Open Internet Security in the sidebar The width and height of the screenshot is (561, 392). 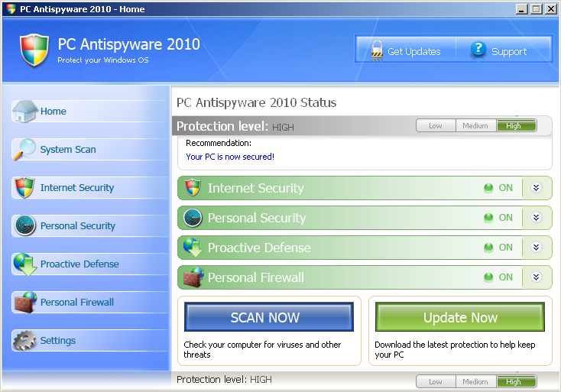click(89, 187)
